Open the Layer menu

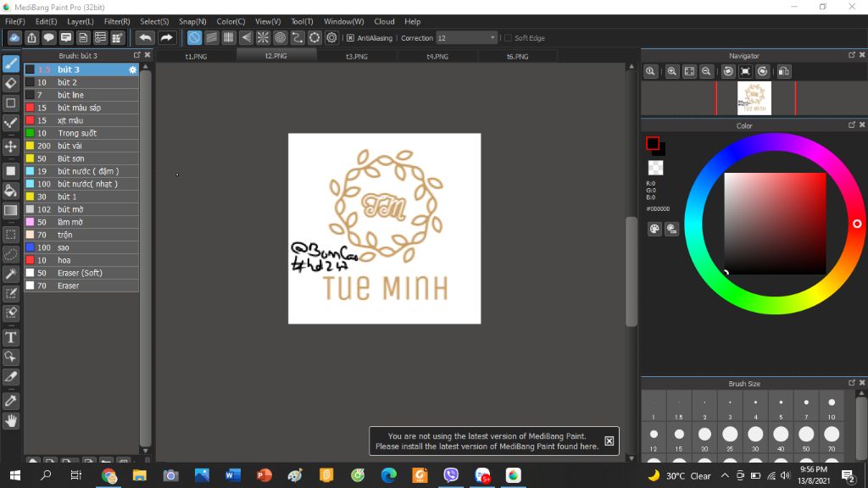pos(81,21)
